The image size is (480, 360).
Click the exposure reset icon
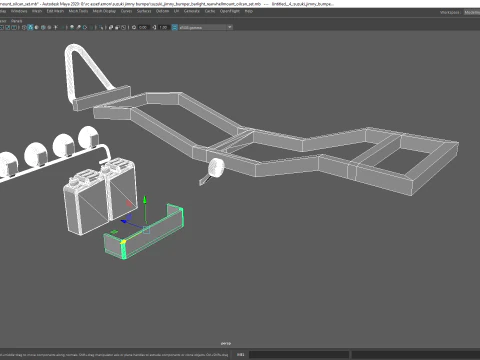point(134,27)
